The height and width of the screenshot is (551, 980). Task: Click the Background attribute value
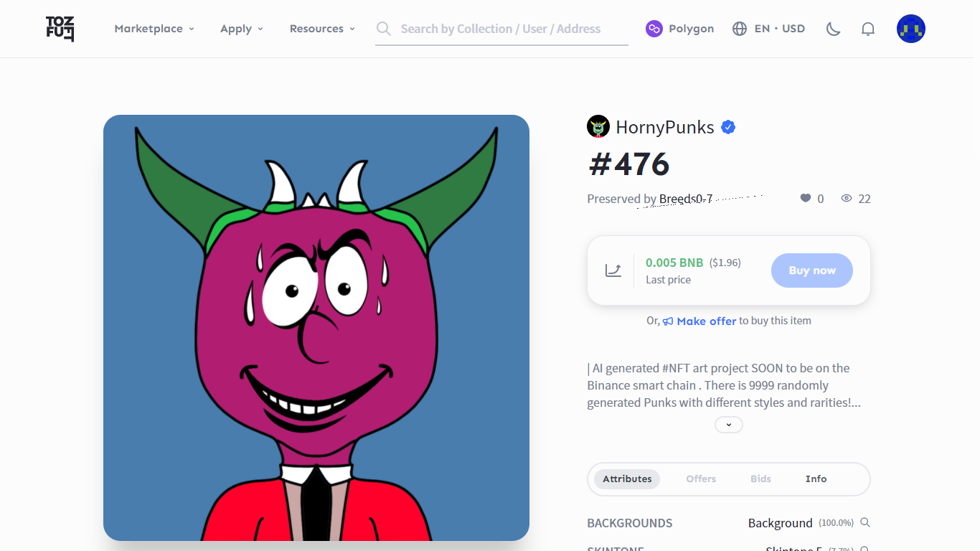click(781, 523)
